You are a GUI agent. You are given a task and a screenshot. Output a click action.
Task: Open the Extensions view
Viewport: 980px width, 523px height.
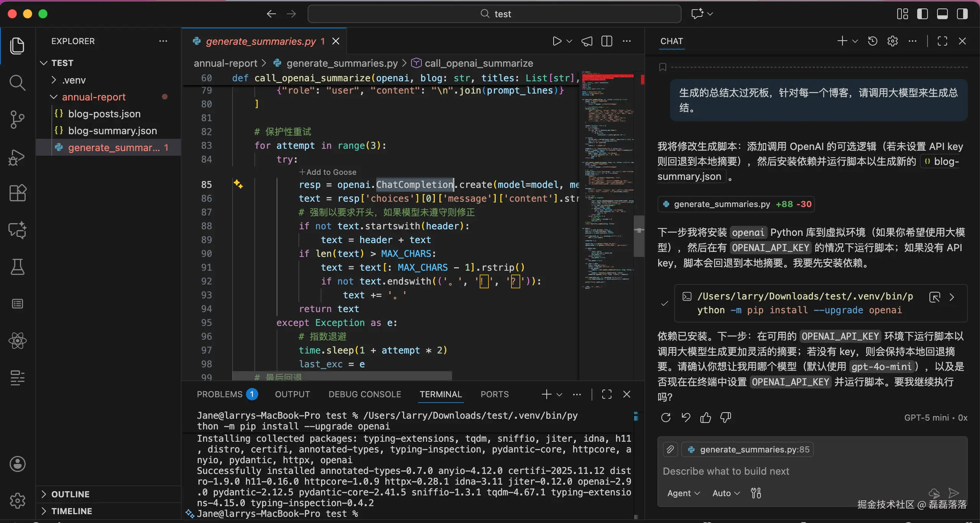pyautogui.click(x=17, y=193)
